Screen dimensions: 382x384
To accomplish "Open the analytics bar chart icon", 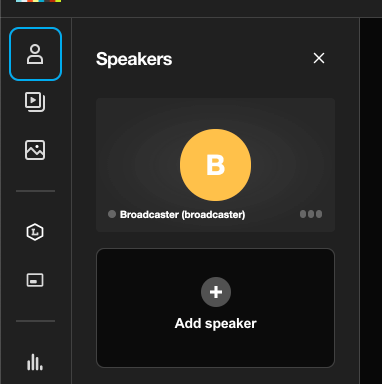I will click(x=35, y=362).
